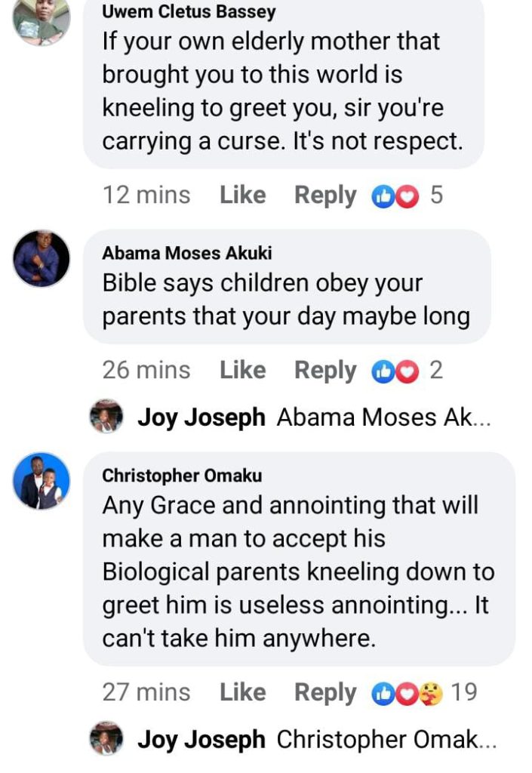Click Joy Joseph's avatar under Christopher's comment

point(106,739)
